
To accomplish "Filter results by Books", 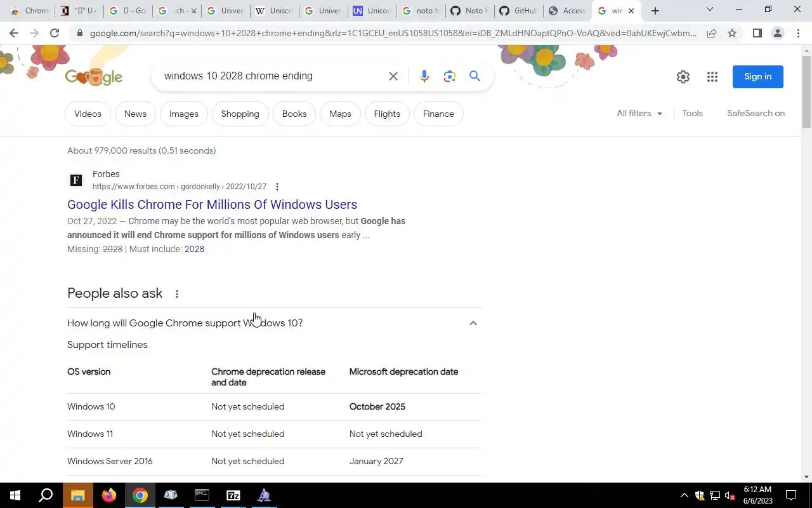I will tap(294, 114).
